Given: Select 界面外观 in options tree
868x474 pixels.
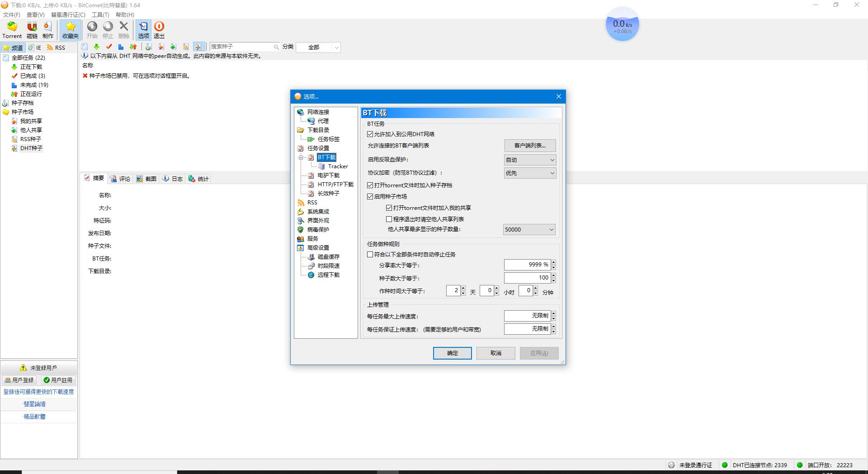Looking at the screenshot, I should click(x=318, y=220).
